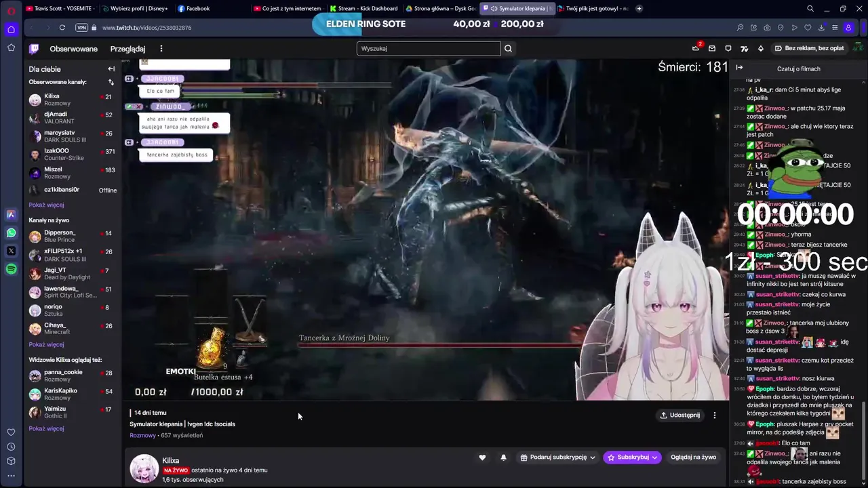This screenshot has height=488, width=868.
Task: Open ad blocker shield icon
Action: click(781, 28)
